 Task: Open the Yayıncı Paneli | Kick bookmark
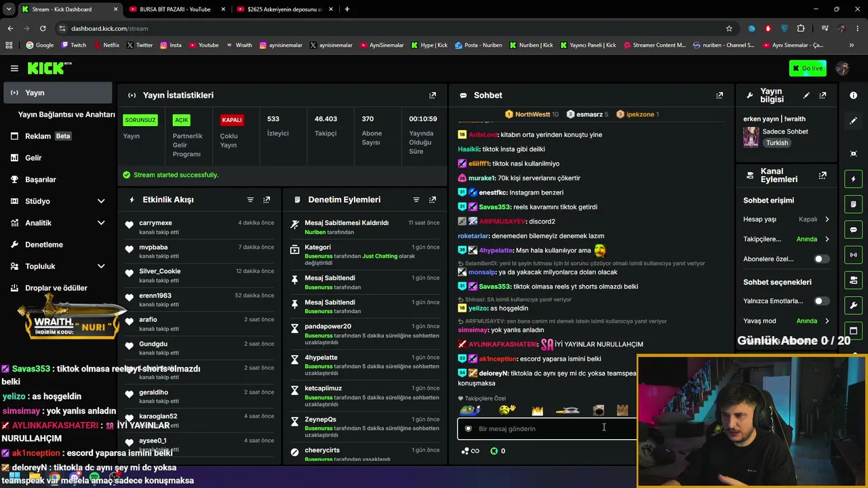point(587,45)
